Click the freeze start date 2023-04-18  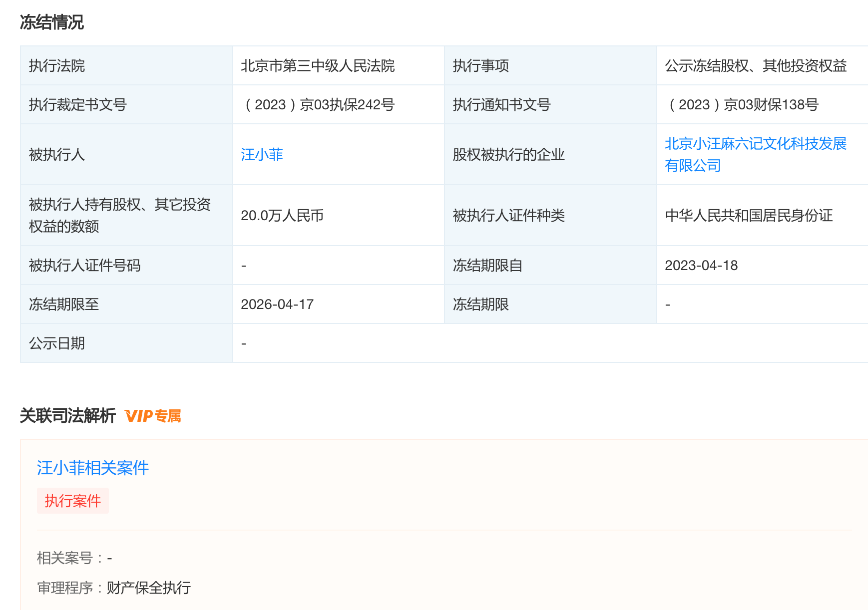coord(701,265)
